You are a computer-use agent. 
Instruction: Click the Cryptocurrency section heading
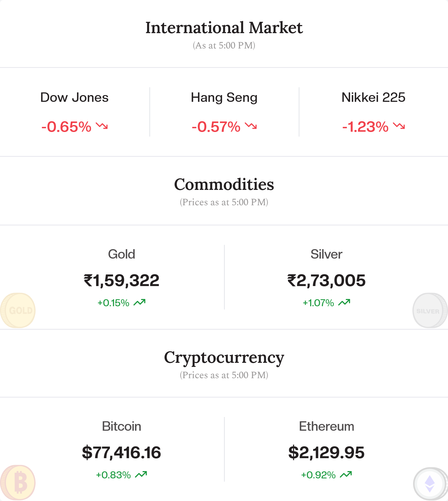(x=224, y=358)
